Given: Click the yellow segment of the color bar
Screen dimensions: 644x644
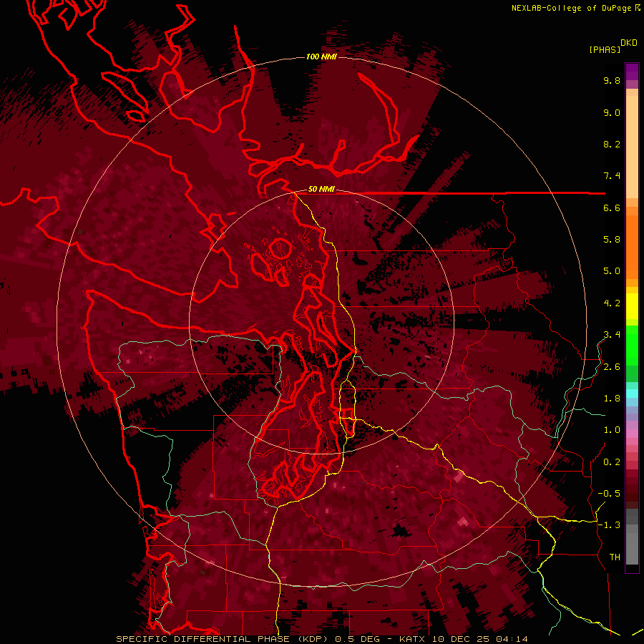Looking at the screenshot, I should click(632, 306).
